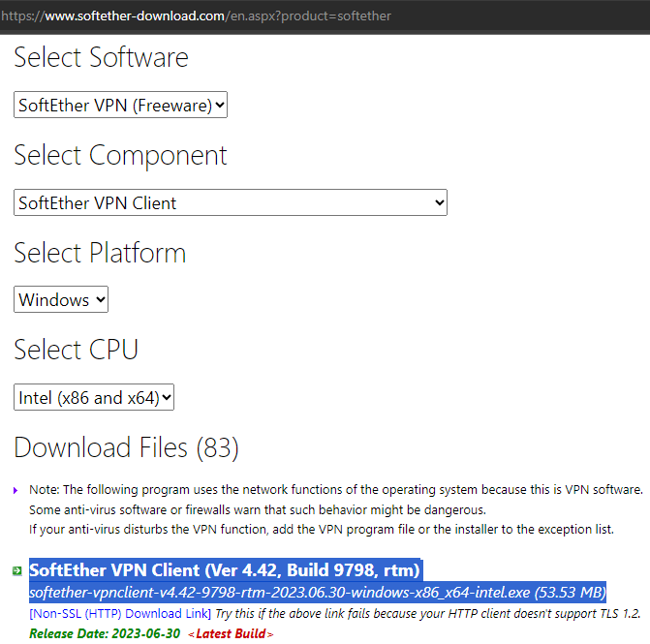
Task: Click the line starting 'If your anti-virus disturbs'
Action: pos(320,529)
